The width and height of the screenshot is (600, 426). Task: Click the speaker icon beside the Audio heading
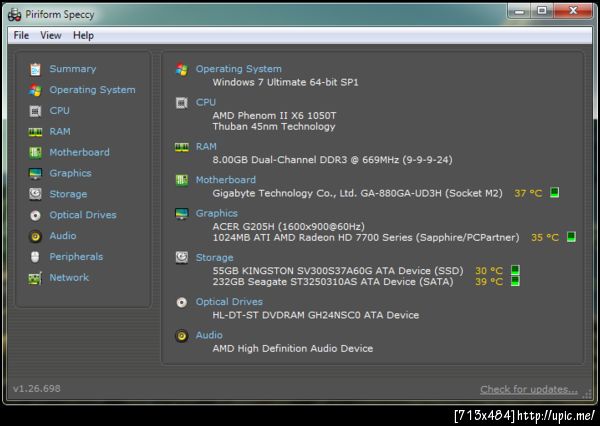pos(182,336)
